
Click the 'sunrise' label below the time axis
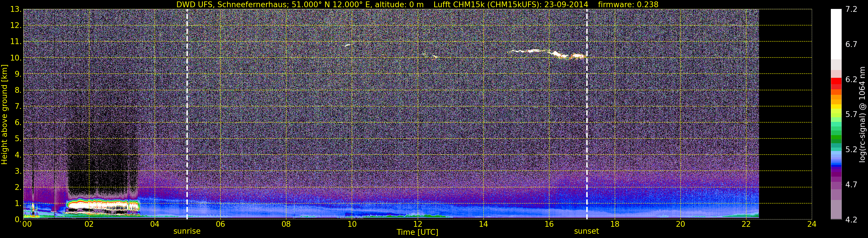[187, 231]
